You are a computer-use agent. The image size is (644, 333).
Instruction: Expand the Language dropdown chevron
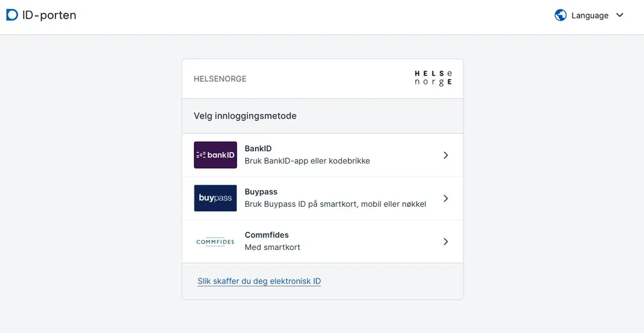(620, 15)
